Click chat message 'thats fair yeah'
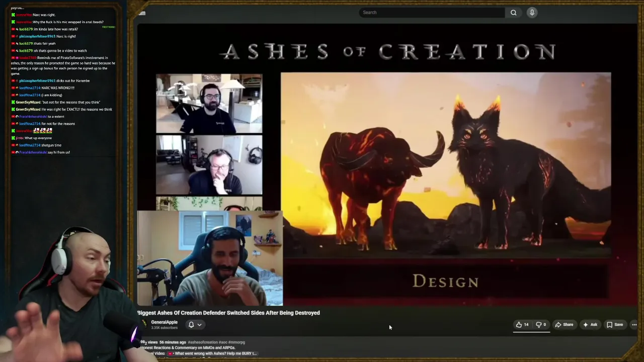644x362 pixels. [x=45, y=44]
